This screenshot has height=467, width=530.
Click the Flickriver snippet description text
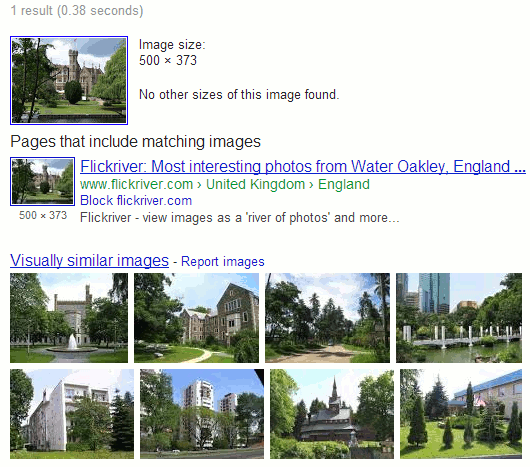click(240, 218)
